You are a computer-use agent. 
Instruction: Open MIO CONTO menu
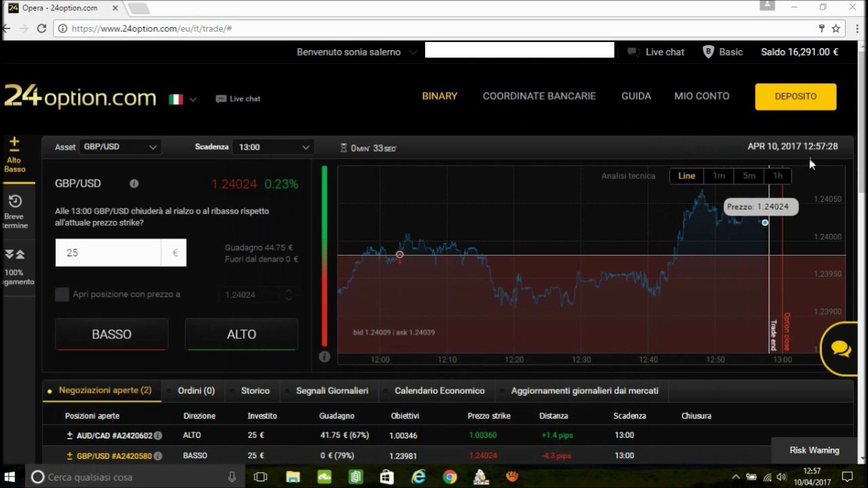(x=702, y=96)
